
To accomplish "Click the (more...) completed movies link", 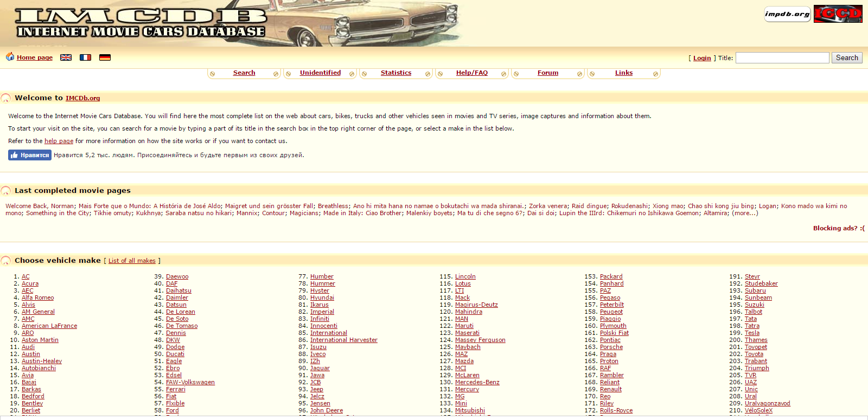I will click(x=745, y=213).
